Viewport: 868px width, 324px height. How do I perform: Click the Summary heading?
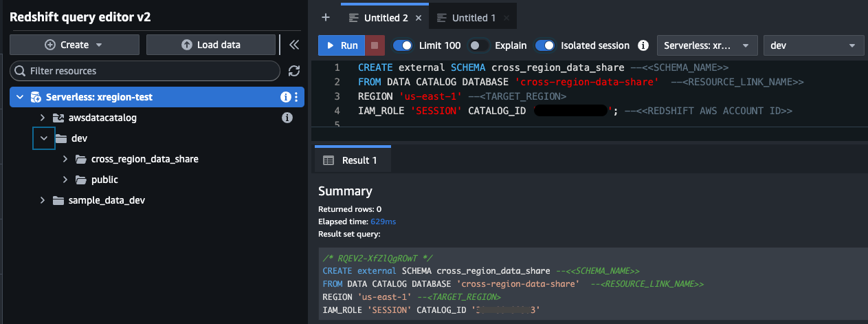pyautogui.click(x=345, y=191)
